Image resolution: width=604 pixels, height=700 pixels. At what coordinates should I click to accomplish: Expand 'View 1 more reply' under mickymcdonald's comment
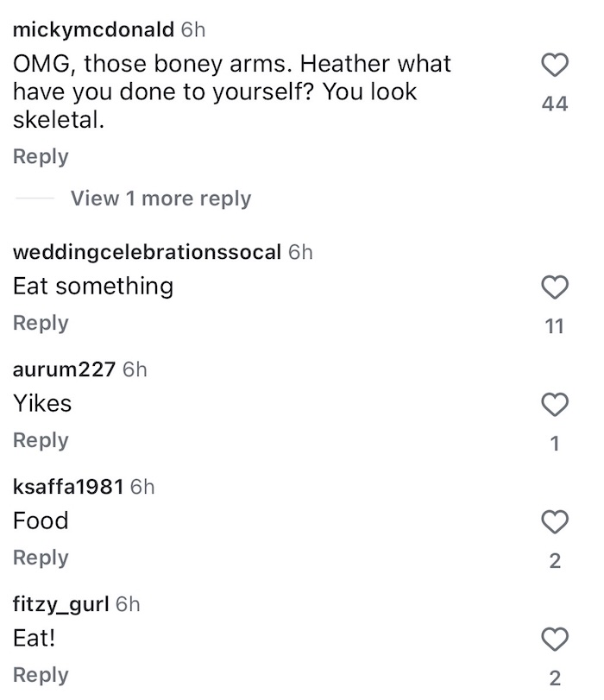(x=160, y=199)
